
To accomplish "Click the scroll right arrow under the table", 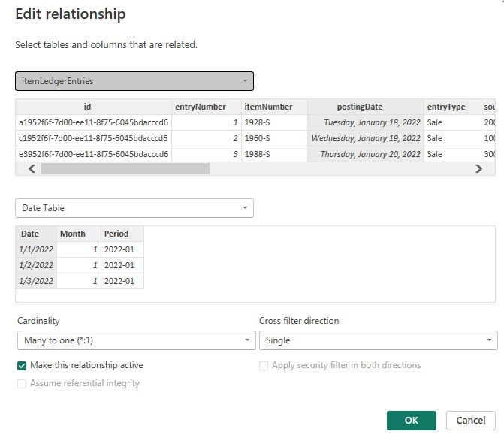I will coord(478,168).
